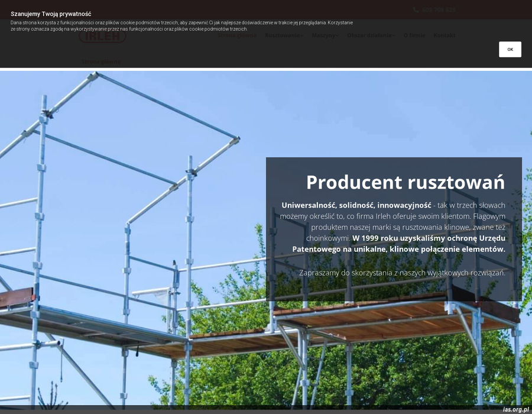Expand the Rusztowania dropdown menu
532x414 pixels.
(284, 35)
